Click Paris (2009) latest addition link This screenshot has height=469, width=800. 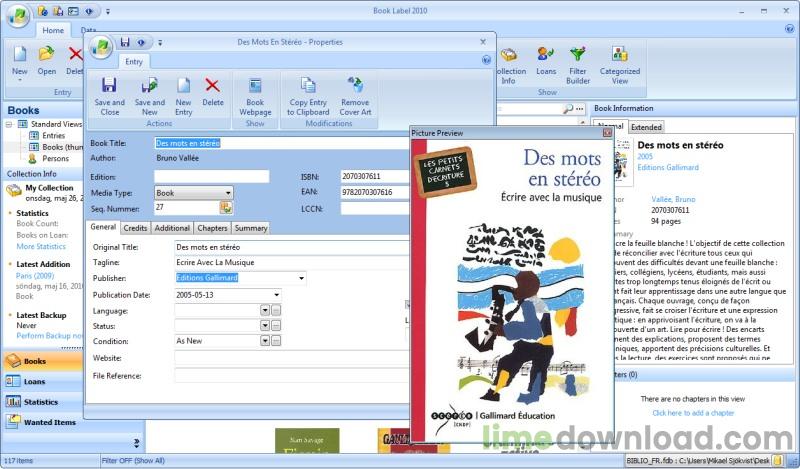[x=35, y=276]
